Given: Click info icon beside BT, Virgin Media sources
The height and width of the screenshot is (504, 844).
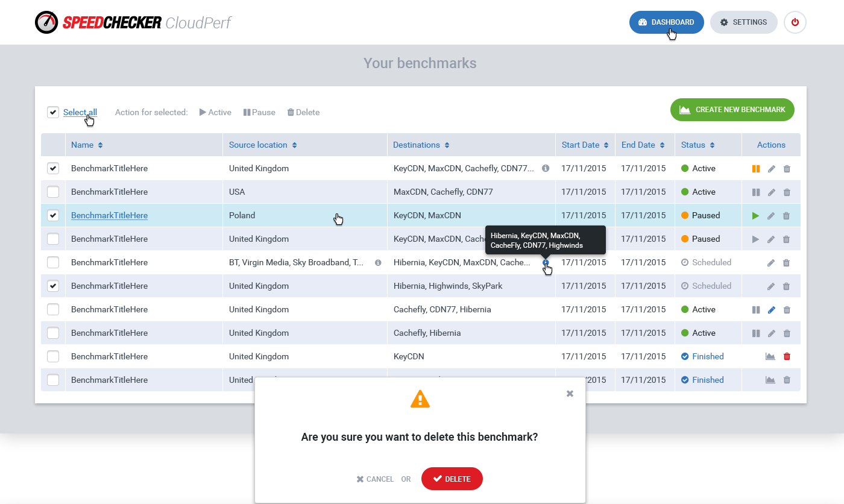Looking at the screenshot, I should [378, 263].
